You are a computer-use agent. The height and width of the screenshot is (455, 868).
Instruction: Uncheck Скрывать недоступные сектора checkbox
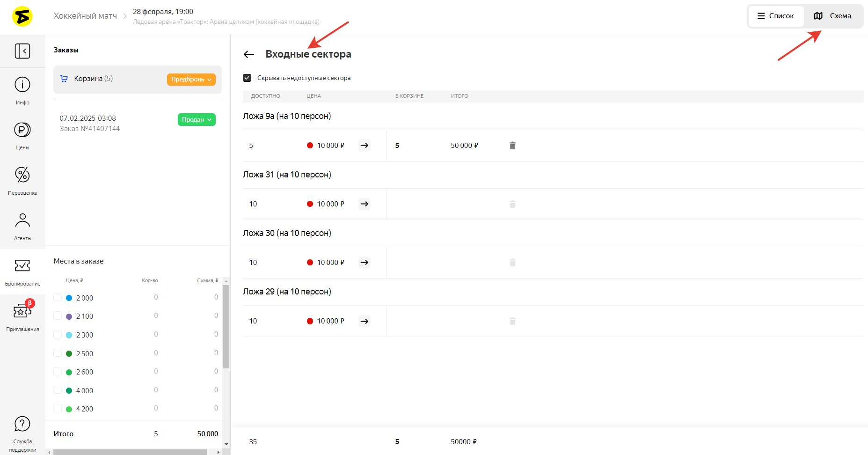click(247, 78)
